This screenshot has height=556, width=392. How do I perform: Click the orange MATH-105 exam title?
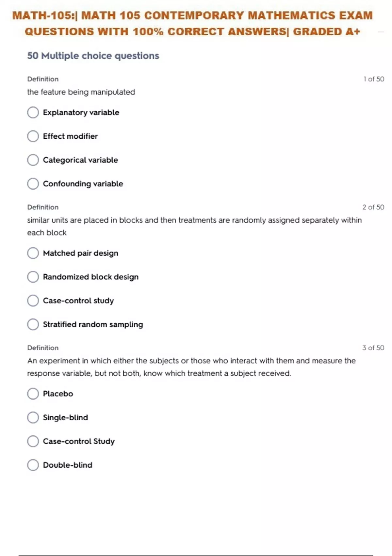tap(192, 24)
